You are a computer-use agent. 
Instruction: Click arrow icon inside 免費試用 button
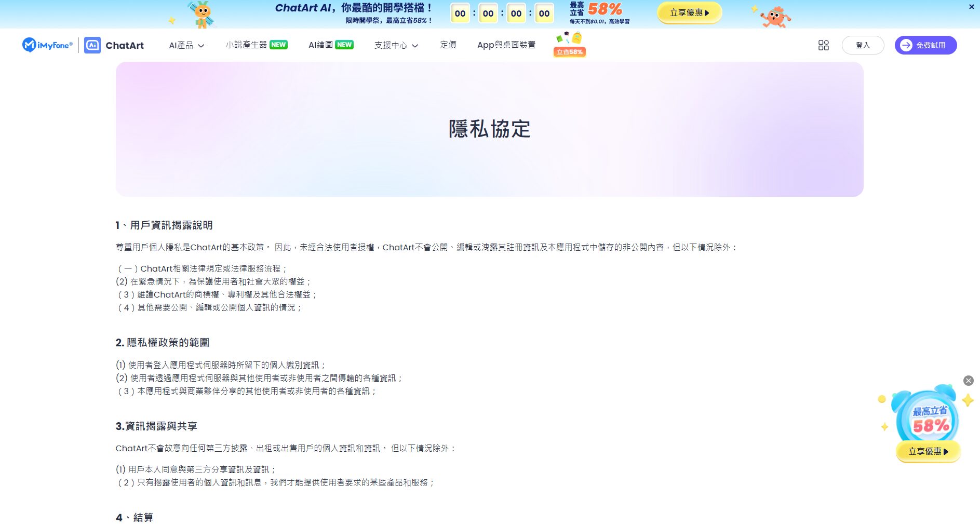906,45
